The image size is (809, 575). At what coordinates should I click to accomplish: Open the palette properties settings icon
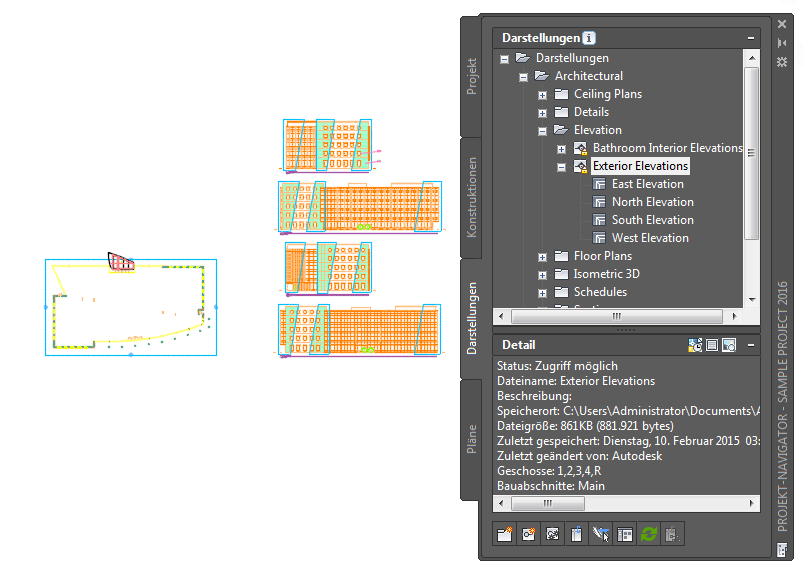coord(782,62)
